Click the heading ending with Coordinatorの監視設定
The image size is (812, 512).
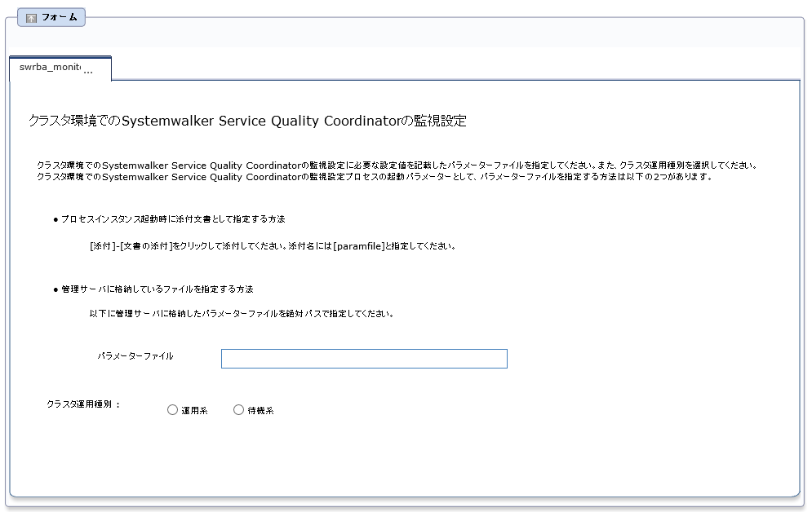point(247,121)
